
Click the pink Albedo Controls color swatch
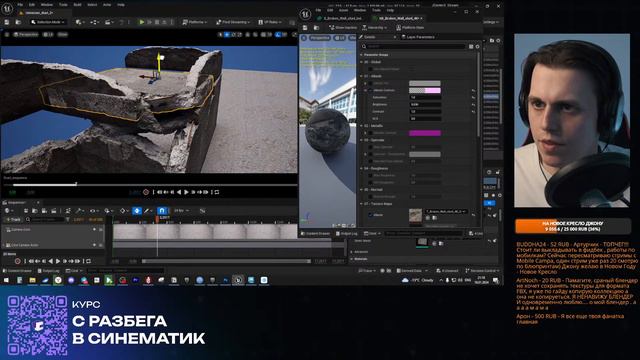(x=425, y=91)
